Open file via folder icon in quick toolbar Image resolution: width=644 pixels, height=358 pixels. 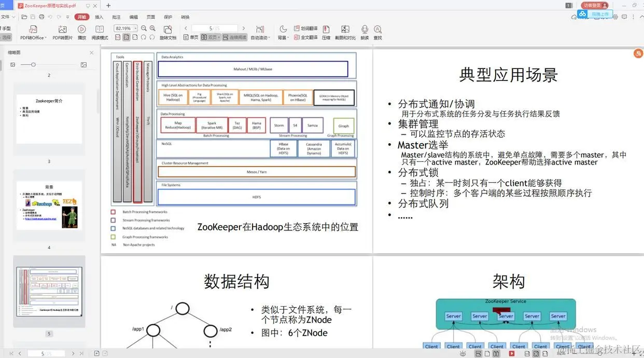pyautogui.click(x=24, y=17)
